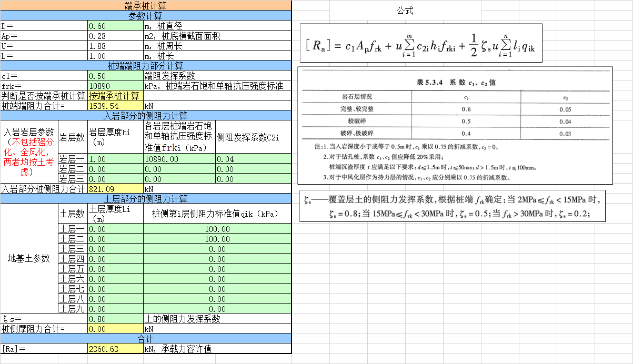
Task: Select the 岩层二 thickness cell
Action: click(x=116, y=169)
